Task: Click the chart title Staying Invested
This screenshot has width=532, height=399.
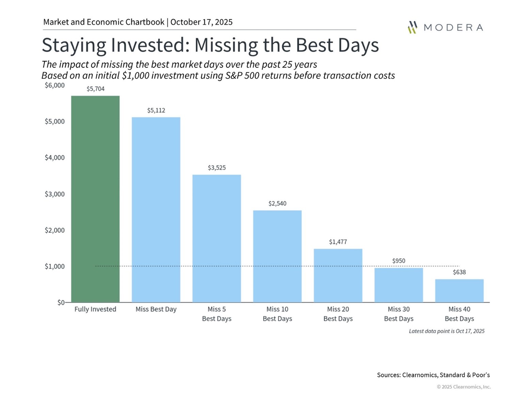Action: [x=210, y=45]
